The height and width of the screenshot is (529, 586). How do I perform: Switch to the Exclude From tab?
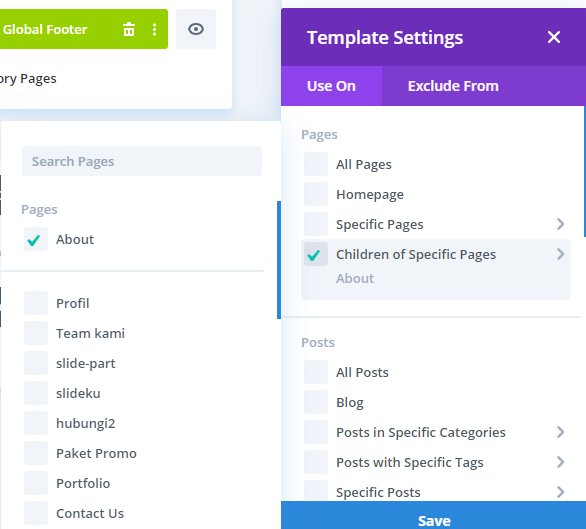pyautogui.click(x=453, y=86)
